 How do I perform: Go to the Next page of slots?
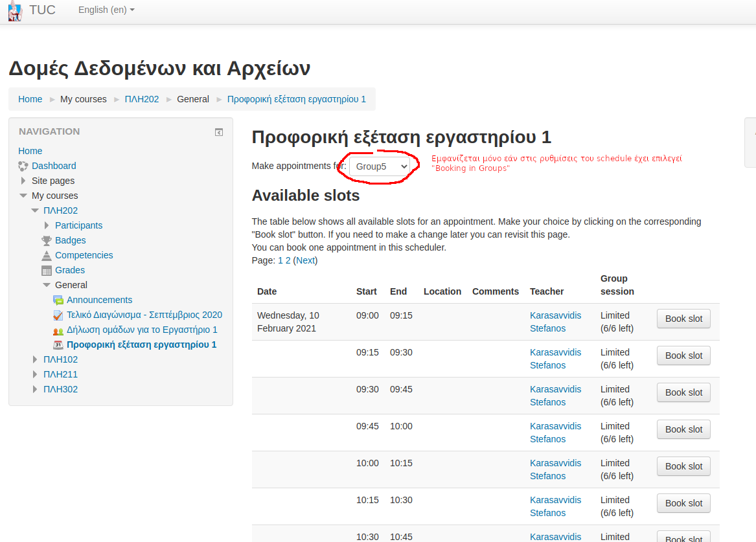point(305,260)
